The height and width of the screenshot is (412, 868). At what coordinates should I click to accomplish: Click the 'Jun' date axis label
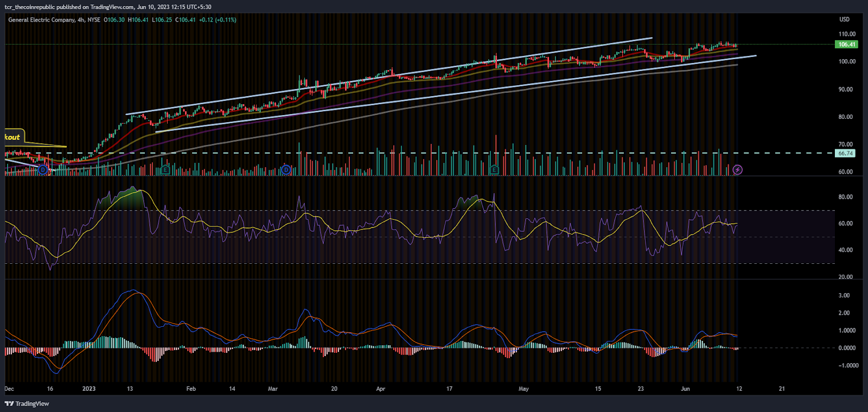pos(685,389)
